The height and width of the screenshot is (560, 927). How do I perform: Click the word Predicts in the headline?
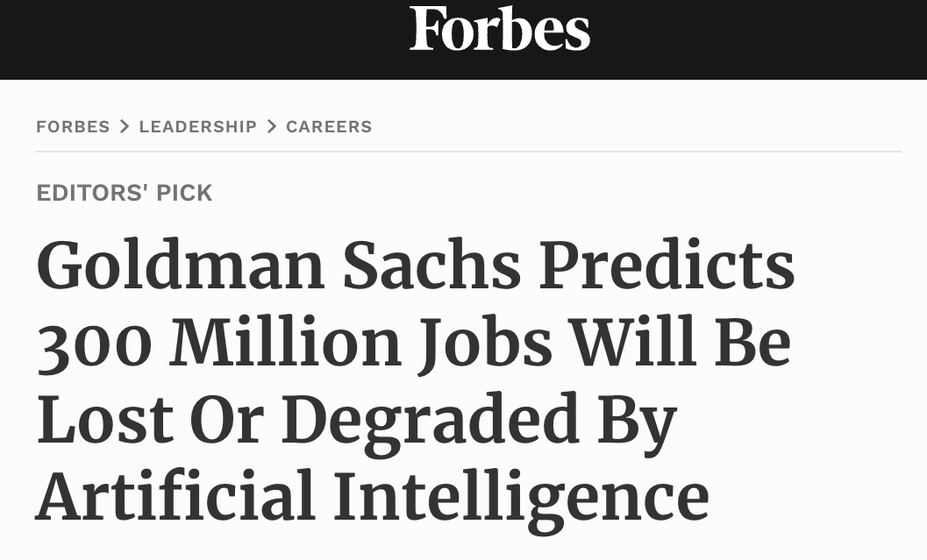tap(667, 266)
